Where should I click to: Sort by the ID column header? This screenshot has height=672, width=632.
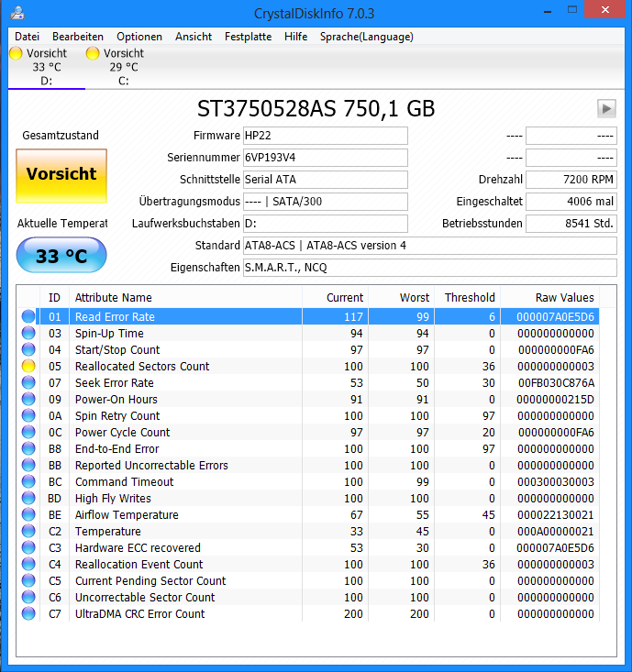(x=54, y=297)
